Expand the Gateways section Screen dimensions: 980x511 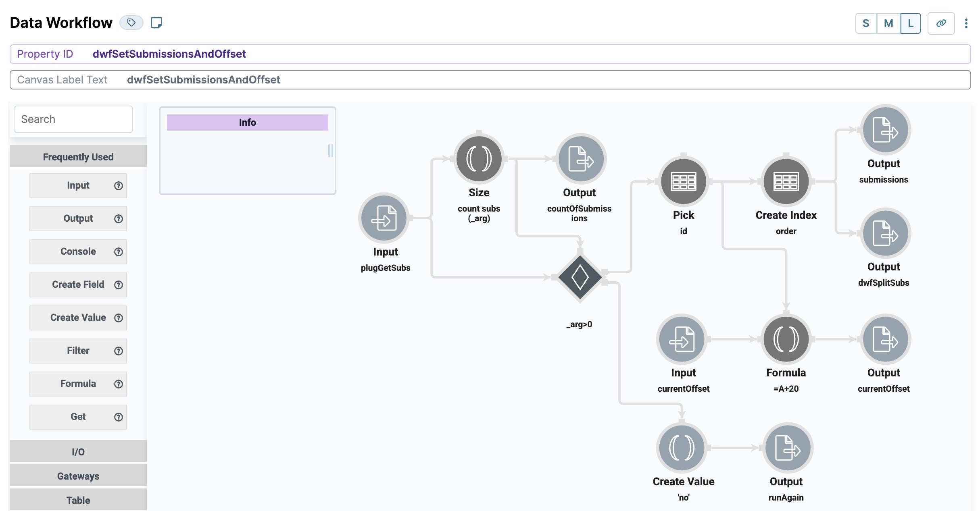(x=78, y=476)
